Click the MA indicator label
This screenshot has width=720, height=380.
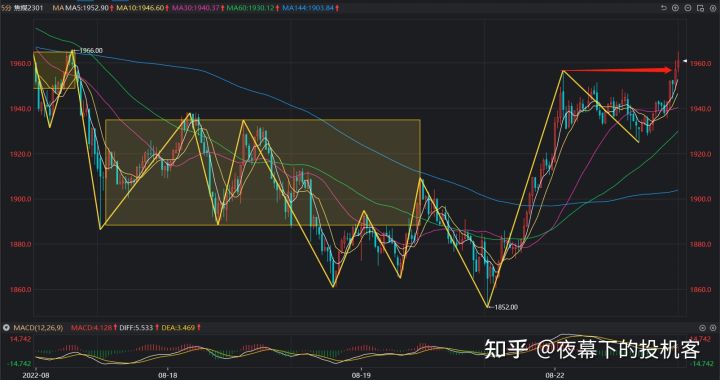coord(57,8)
